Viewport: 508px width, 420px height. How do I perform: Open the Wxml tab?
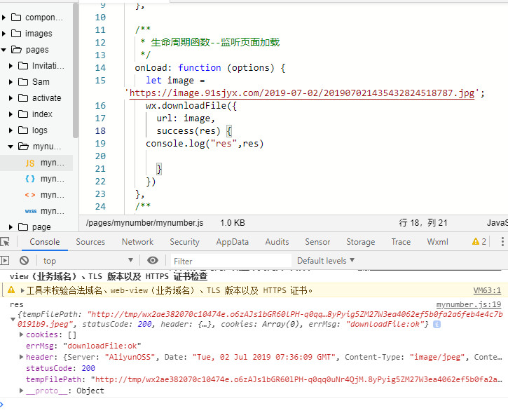pos(438,242)
